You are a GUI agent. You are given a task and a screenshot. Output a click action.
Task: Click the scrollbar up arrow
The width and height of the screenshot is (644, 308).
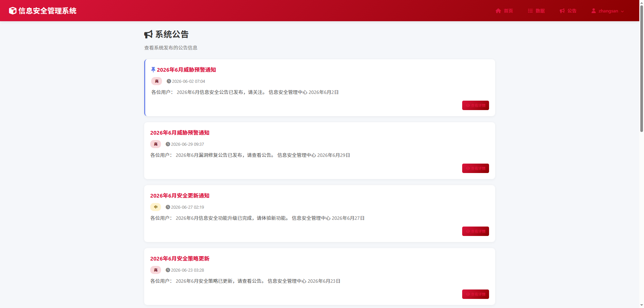pos(641,2)
